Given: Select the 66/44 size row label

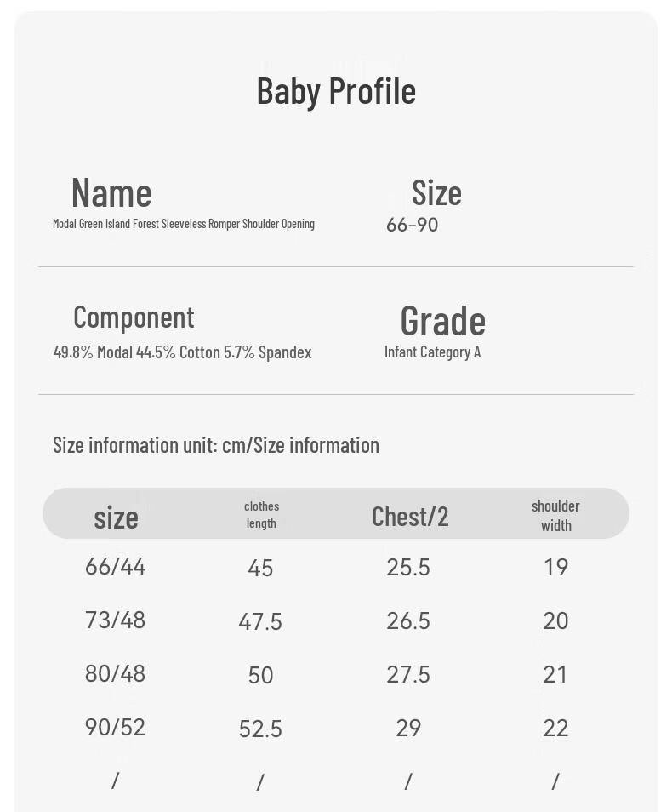Looking at the screenshot, I should 116,567.
